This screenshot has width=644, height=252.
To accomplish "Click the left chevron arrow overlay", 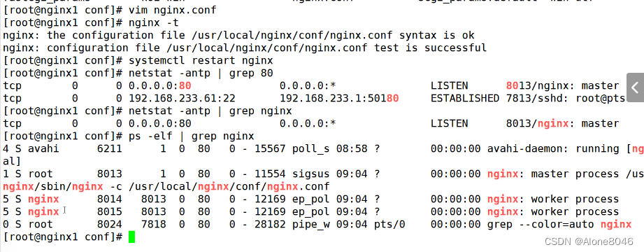I will 635,88.
